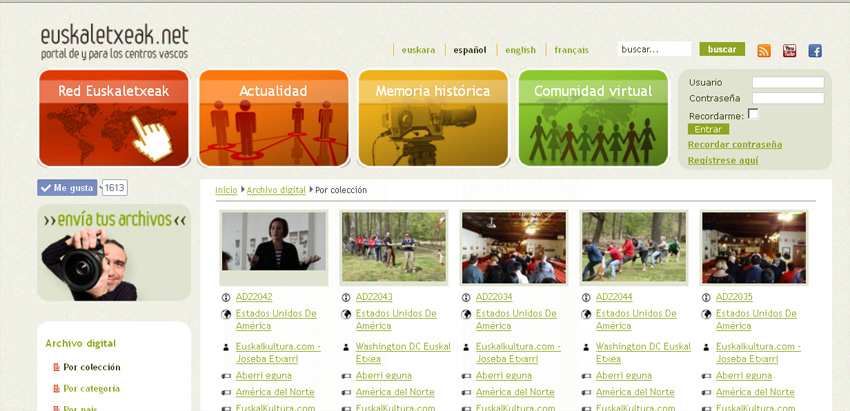850x411 pixels.
Task: Toggle the Recordarme checkbox
Action: click(x=753, y=114)
